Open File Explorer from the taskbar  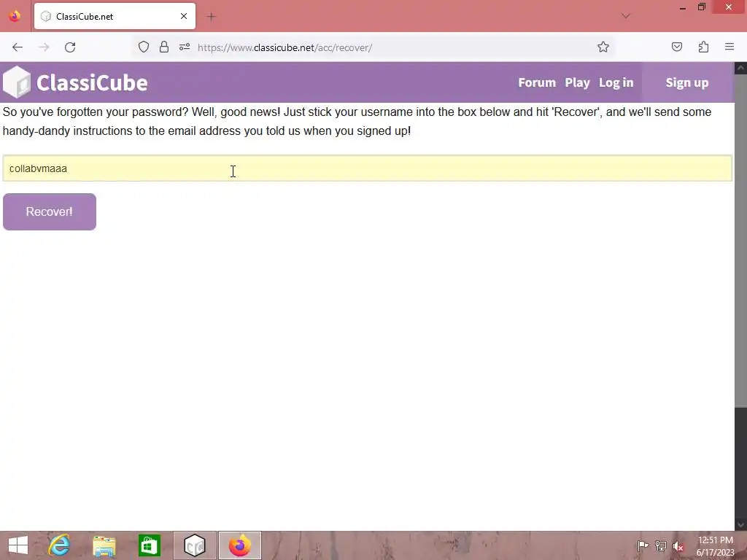[x=104, y=545]
